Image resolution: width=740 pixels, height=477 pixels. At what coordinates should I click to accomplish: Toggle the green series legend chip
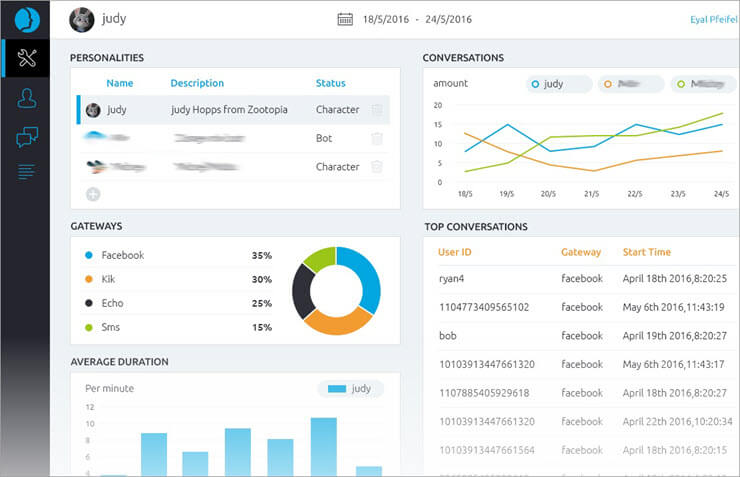703,84
